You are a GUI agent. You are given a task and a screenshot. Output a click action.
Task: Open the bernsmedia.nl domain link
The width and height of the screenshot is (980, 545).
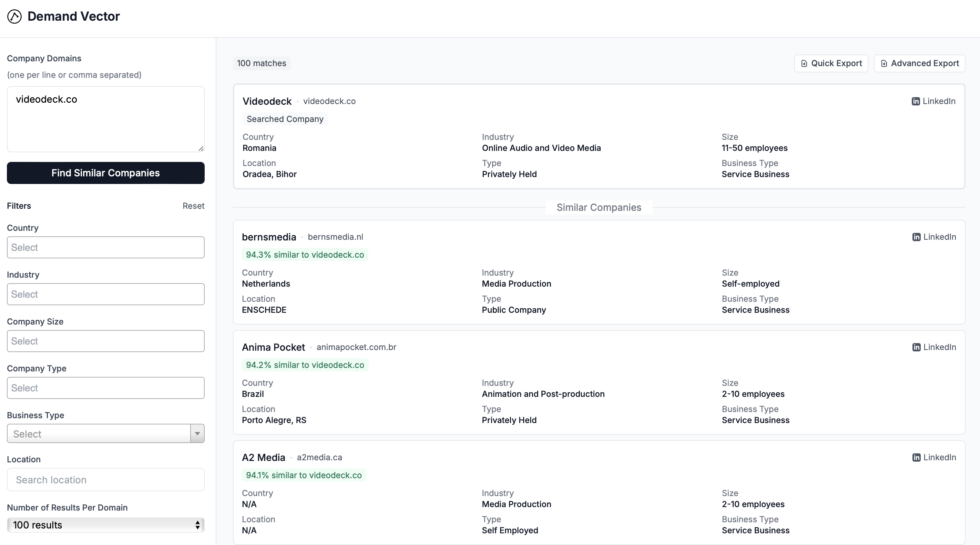pos(335,237)
